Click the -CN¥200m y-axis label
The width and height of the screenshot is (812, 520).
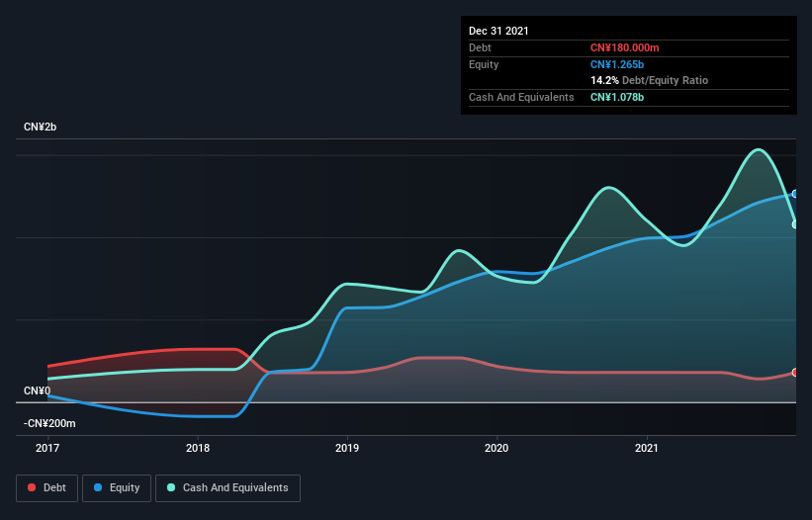(x=49, y=424)
